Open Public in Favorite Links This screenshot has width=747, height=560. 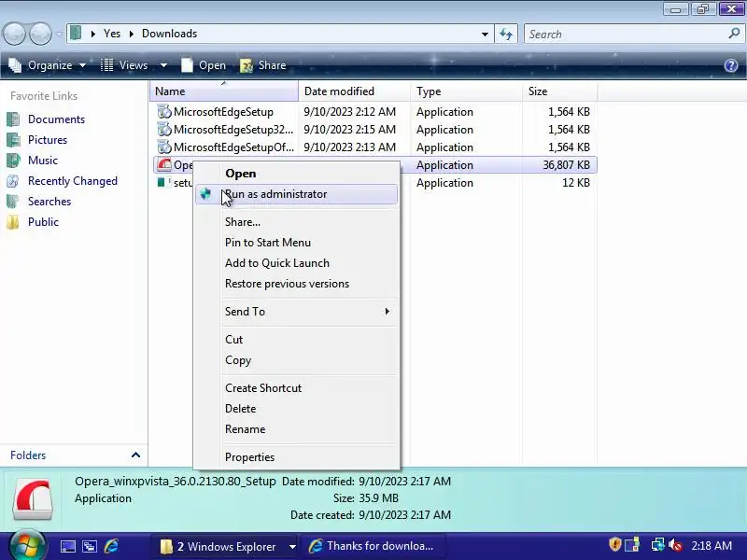(x=43, y=222)
